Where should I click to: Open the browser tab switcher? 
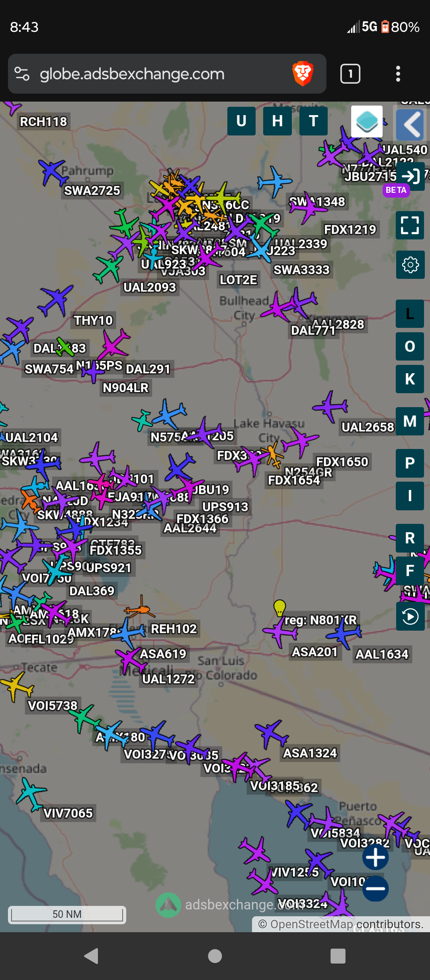(350, 74)
